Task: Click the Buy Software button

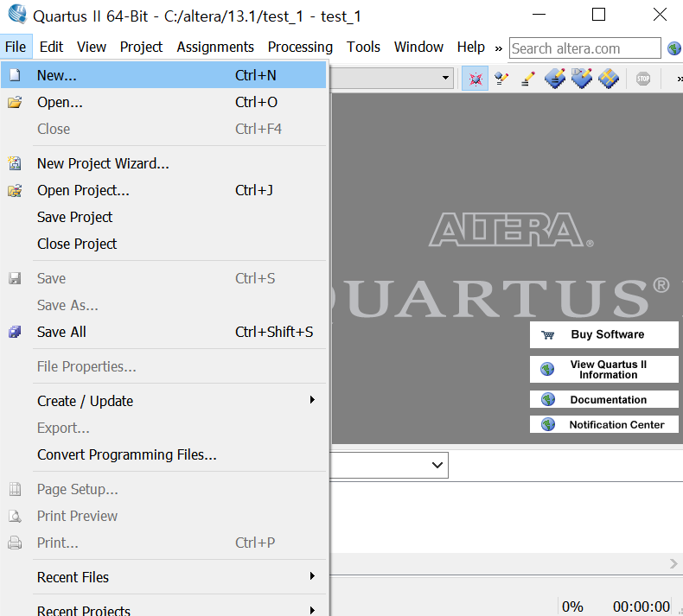Action: (x=603, y=334)
